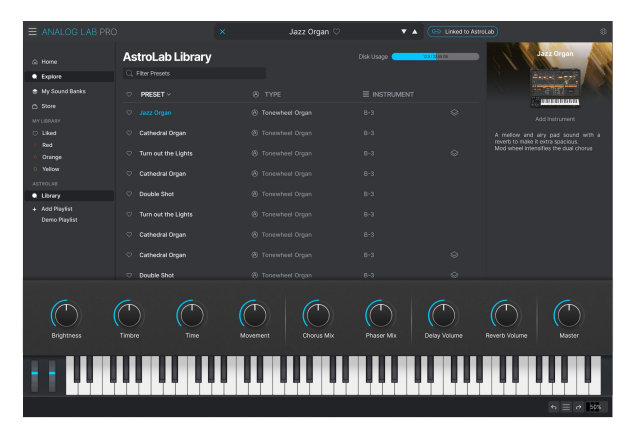Click the Jazz Organ row layers icon

(x=454, y=113)
